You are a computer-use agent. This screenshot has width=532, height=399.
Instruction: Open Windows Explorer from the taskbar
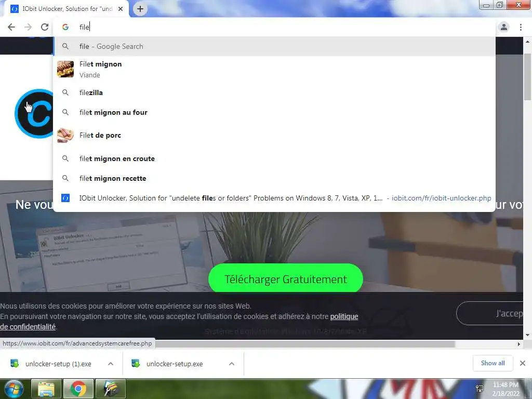[x=46, y=389]
